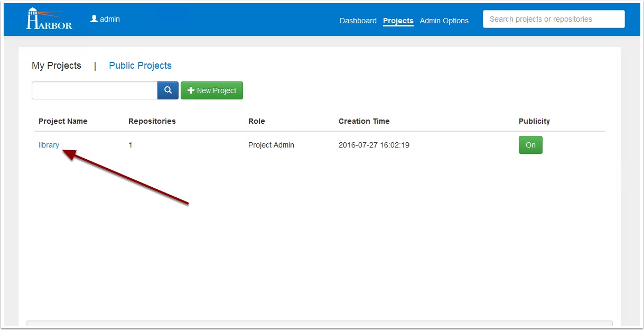644x330 pixels.
Task: Create a project with New Project
Action: pyautogui.click(x=212, y=90)
